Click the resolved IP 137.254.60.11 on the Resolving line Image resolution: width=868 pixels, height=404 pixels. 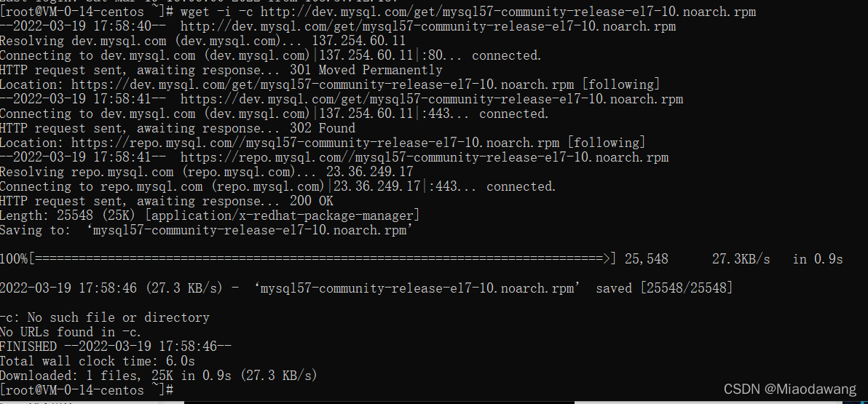[x=358, y=41]
